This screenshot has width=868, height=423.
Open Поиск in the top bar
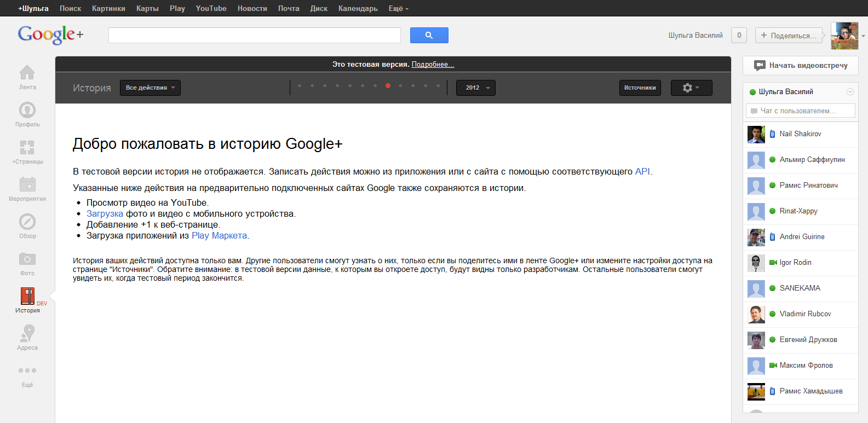pos(70,8)
